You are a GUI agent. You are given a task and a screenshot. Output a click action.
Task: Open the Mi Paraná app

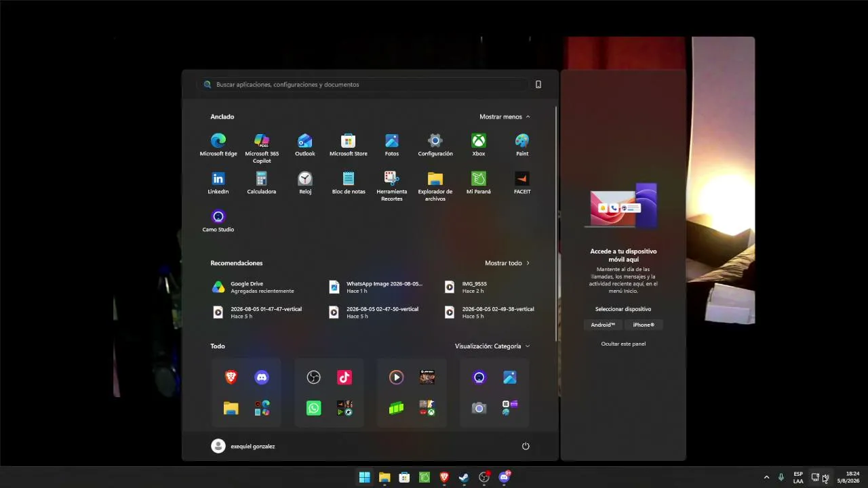479,182
